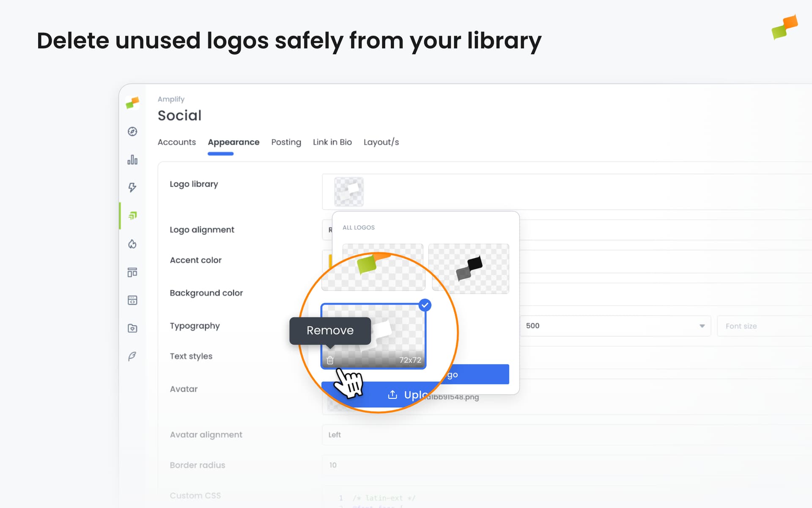The image size is (812, 508).
Task: Click the lightning bolt sidebar icon
Action: click(132, 188)
